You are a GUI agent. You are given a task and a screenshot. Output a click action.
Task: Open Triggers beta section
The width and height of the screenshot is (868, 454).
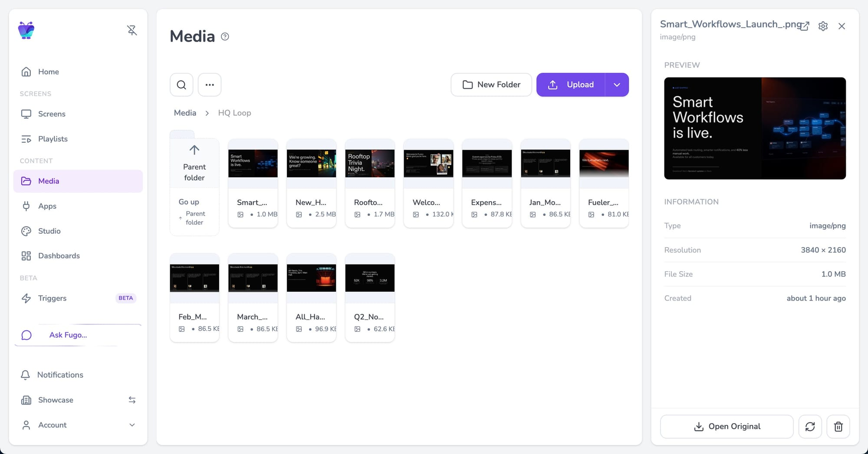click(x=52, y=298)
